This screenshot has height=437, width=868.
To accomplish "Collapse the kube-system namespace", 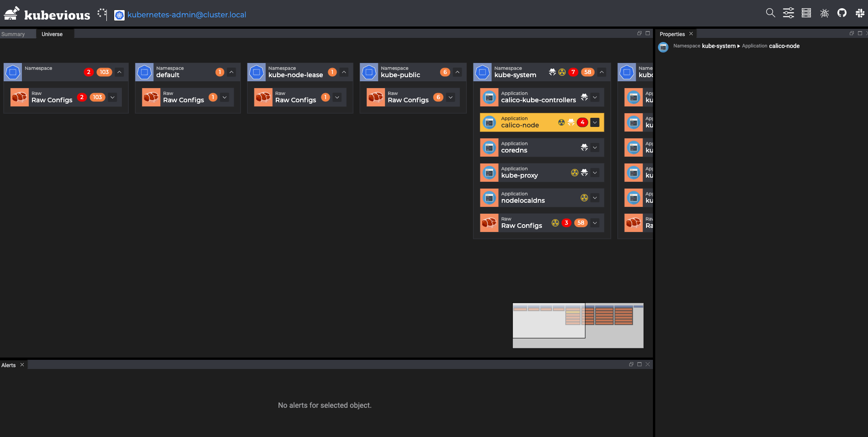I will click(x=602, y=72).
